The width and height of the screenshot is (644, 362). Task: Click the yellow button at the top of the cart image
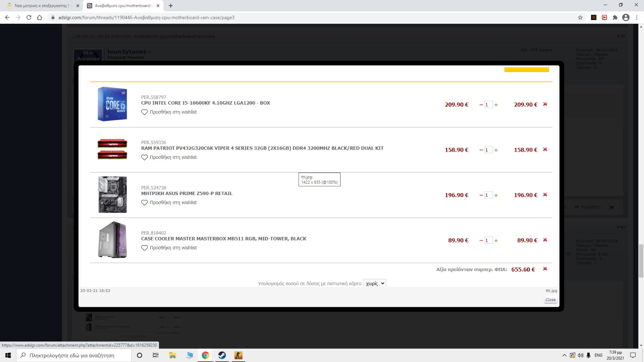[x=526, y=70]
